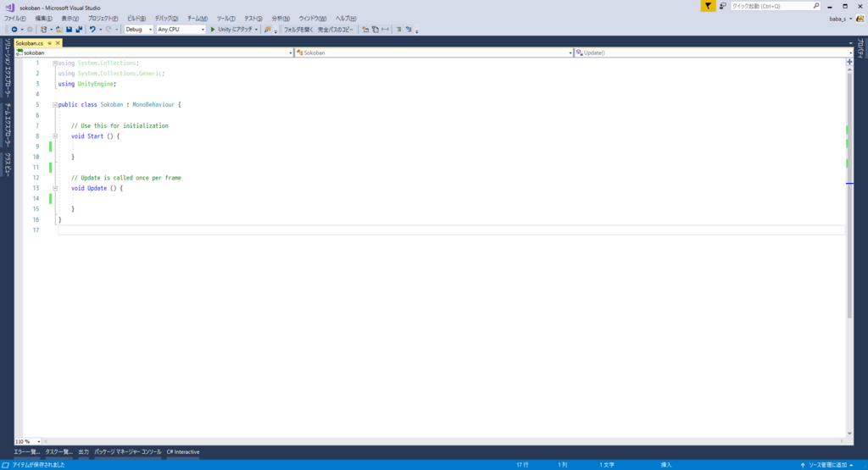The width and height of the screenshot is (868, 470).
Task: Open the エラー一覧 bottom tab
Action: pos(26,451)
